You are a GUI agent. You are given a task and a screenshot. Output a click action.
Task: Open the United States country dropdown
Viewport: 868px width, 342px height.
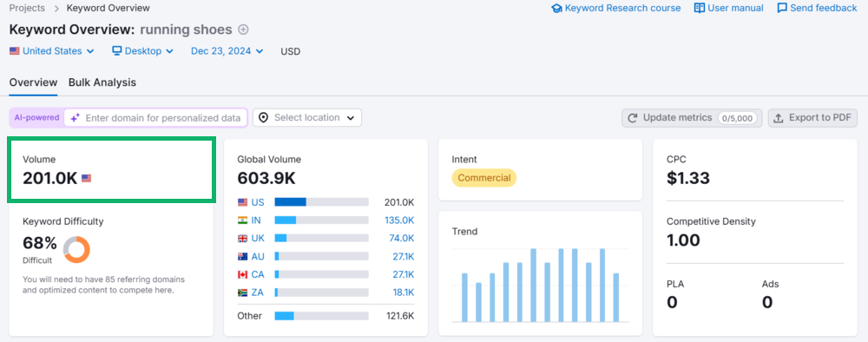(x=52, y=51)
